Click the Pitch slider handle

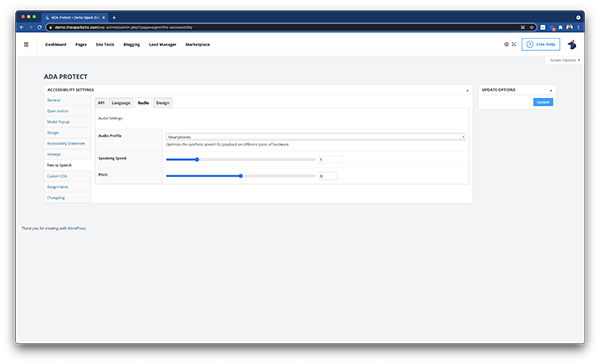click(x=241, y=176)
